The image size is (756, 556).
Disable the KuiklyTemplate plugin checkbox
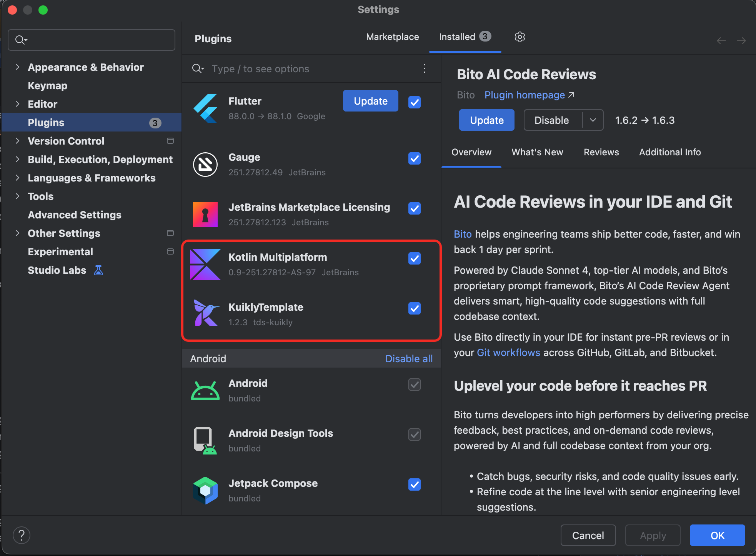[414, 308]
